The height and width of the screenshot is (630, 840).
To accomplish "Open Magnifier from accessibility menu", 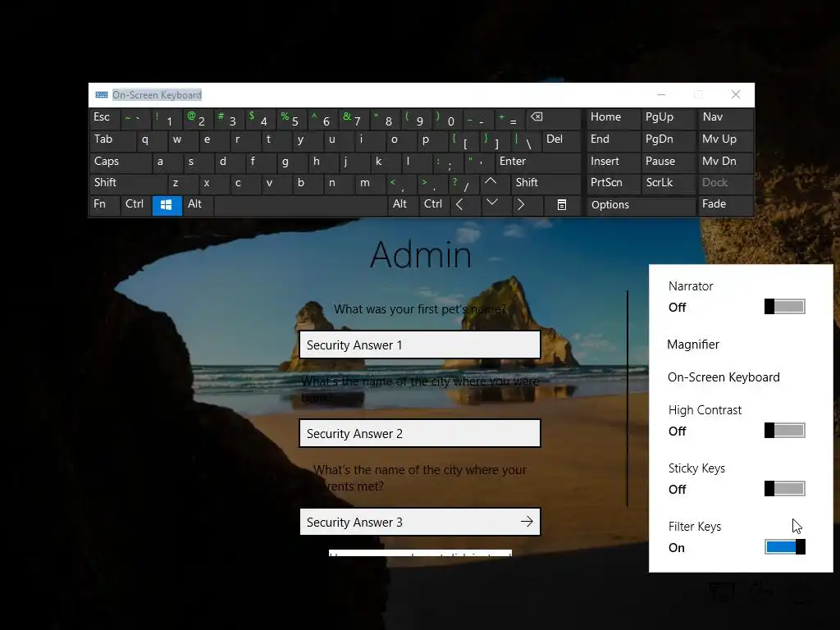I will 693,345.
